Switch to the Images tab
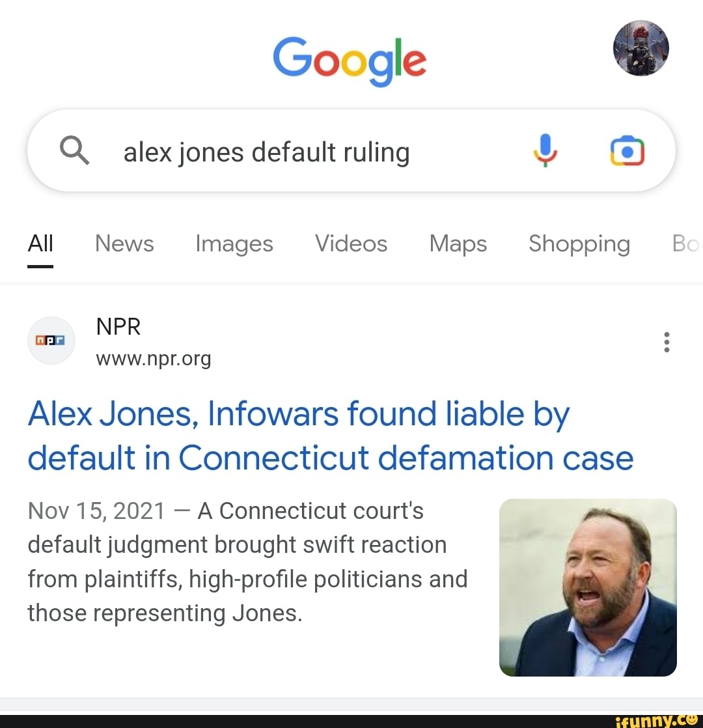 (234, 244)
